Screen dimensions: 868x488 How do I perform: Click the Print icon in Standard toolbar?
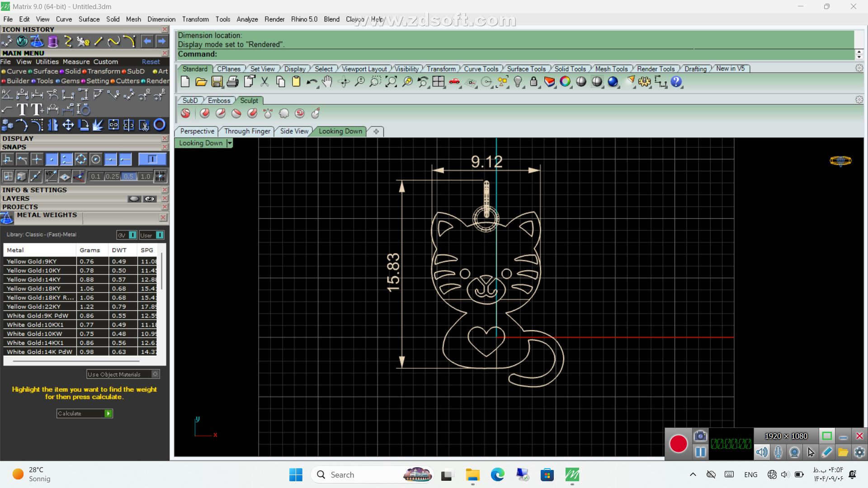click(x=233, y=82)
